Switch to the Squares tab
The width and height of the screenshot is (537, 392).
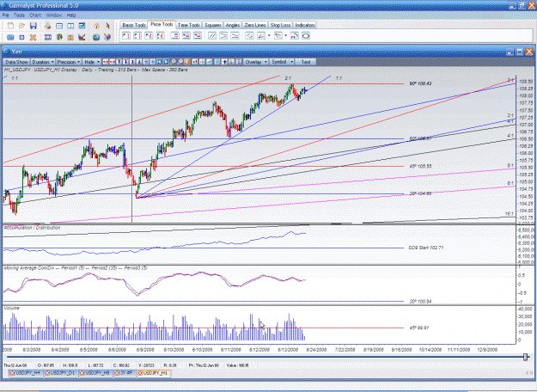pyautogui.click(x=212, y=25)
